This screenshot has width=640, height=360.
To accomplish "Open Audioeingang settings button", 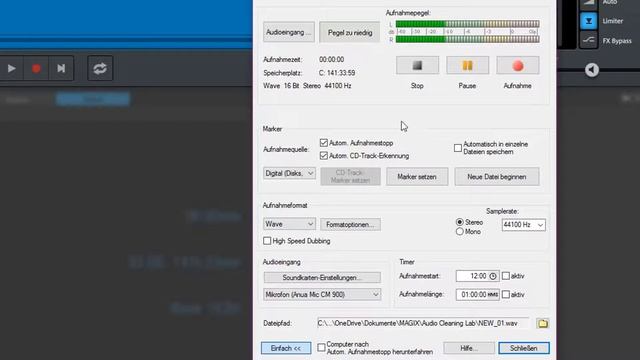I will coord(289,32).
